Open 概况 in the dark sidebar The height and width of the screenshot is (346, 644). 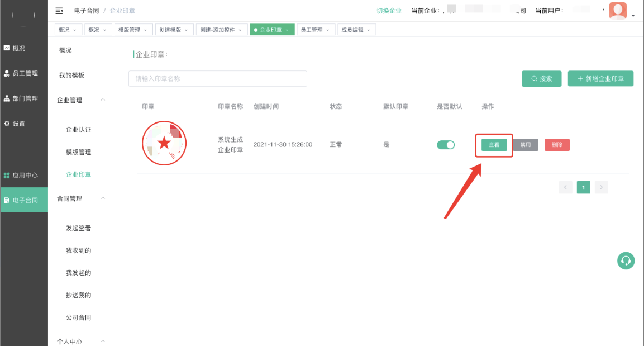point(19,48)
